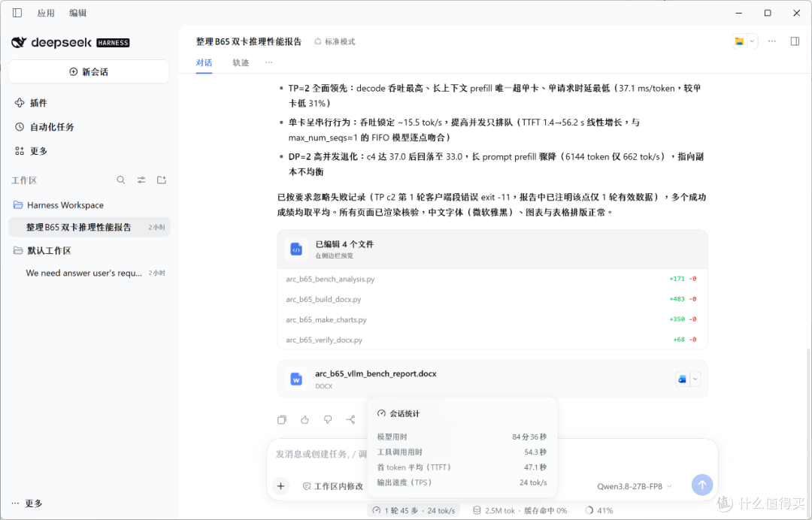The width and height of the screenshot is (812, 520).
Task: Click the +171 -0 diff count
Action: coord(683,279)
